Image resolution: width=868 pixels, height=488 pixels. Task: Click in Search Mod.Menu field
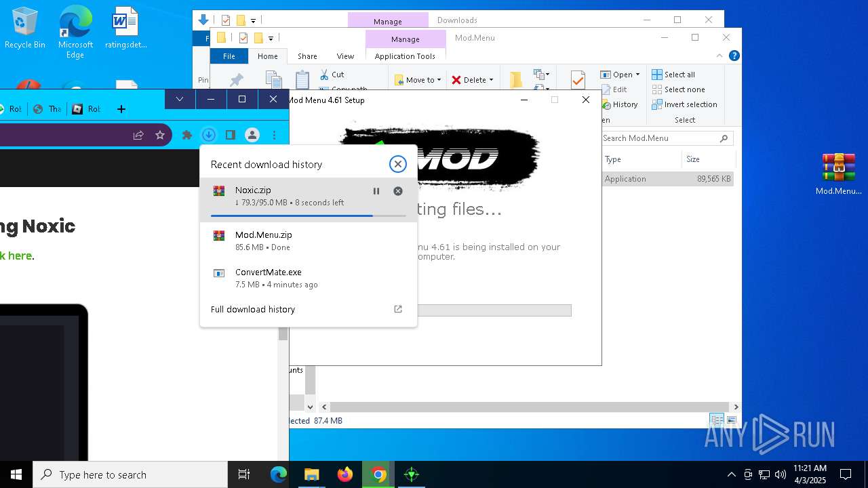click(667, 138)
